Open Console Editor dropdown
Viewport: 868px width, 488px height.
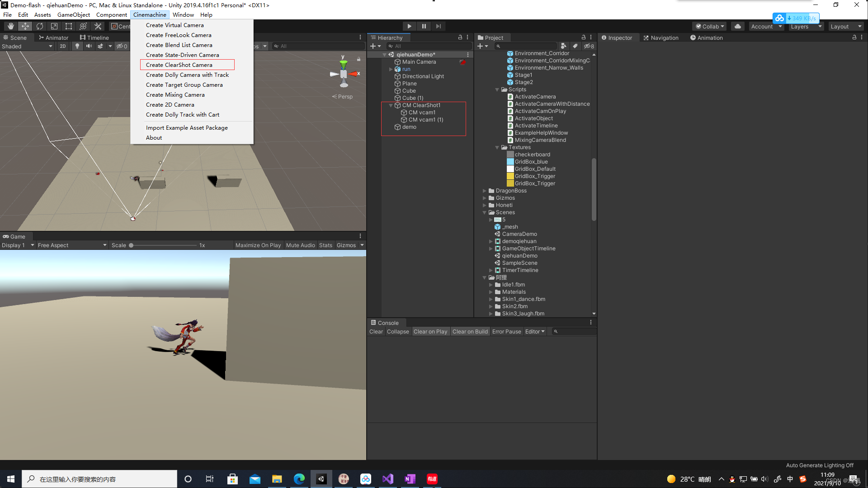pos(535,331)
